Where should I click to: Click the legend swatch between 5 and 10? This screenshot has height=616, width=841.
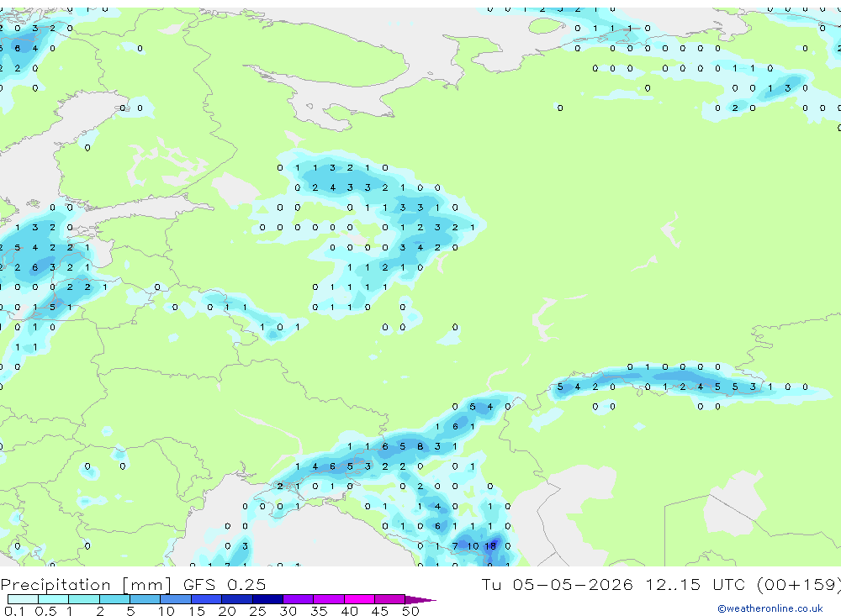145,599
